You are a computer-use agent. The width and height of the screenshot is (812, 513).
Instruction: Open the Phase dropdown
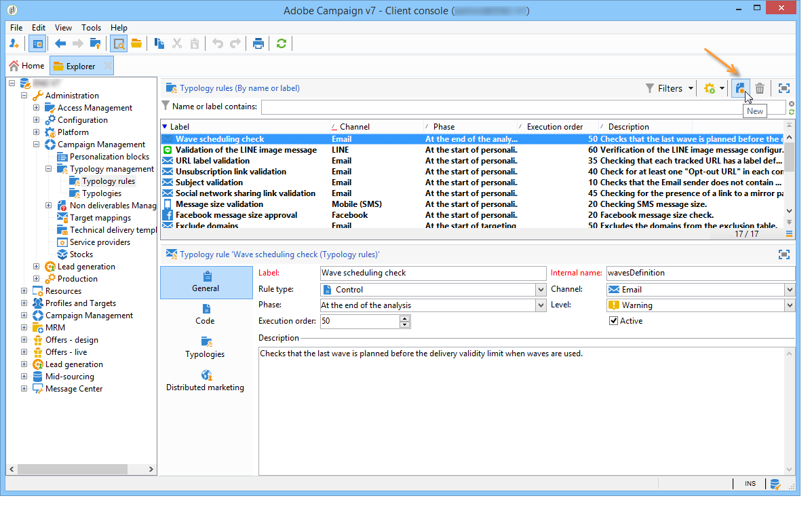point(541,305)
